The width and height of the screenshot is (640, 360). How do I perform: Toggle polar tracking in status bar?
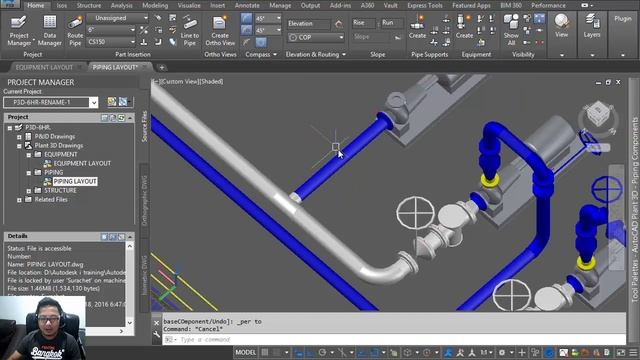(322, 352)
